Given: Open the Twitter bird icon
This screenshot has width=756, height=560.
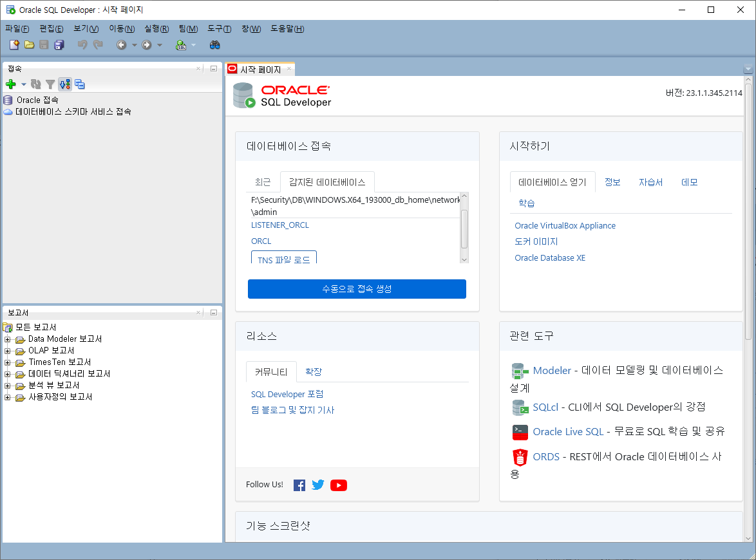Looking at the screenshot, I should 317,485.
